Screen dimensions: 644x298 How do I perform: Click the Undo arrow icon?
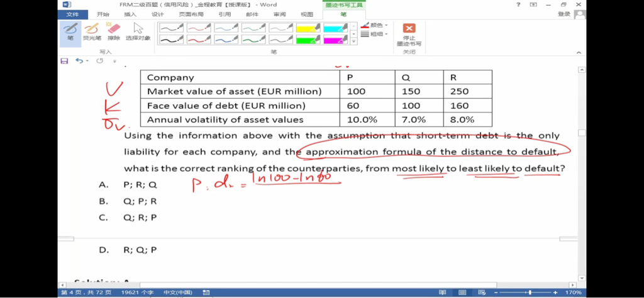point(79,61)
